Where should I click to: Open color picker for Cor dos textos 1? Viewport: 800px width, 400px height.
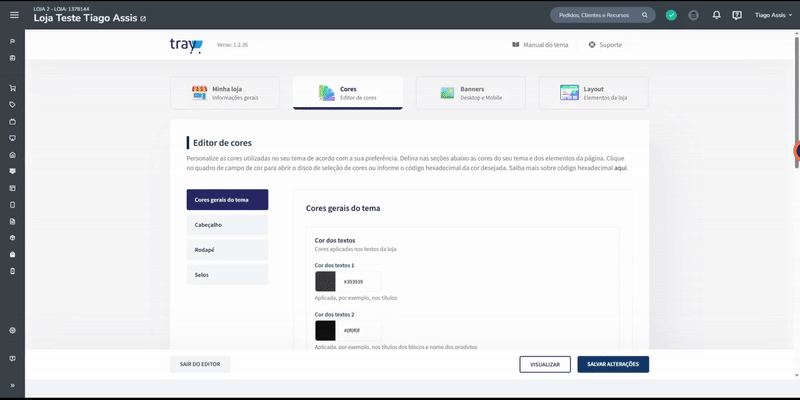point(326,282)
